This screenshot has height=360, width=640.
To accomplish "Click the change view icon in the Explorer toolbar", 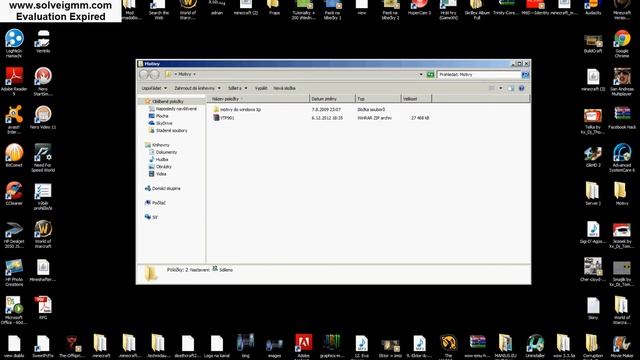I will 492,88.
